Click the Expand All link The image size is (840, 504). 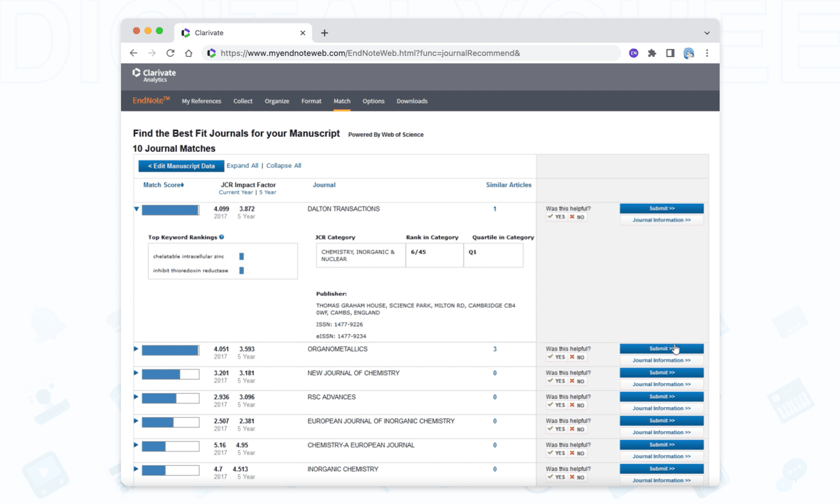[x=242, y=166]
